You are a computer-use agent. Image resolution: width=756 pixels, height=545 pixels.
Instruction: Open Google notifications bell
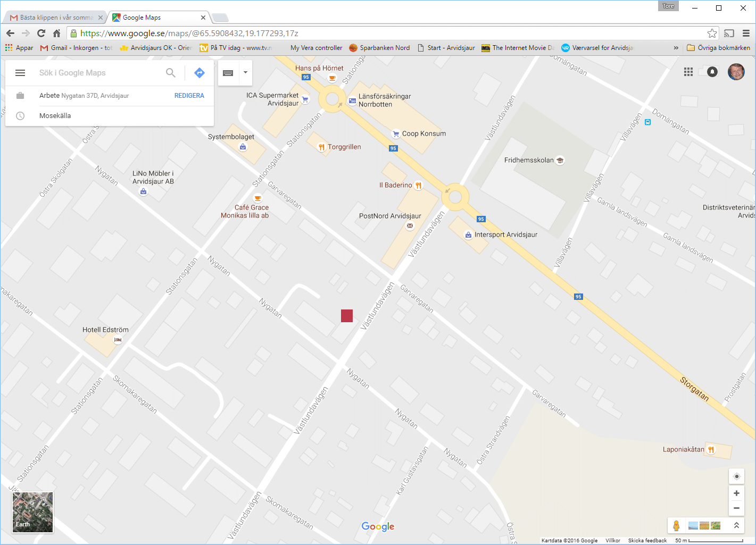[x=712, y=72]
